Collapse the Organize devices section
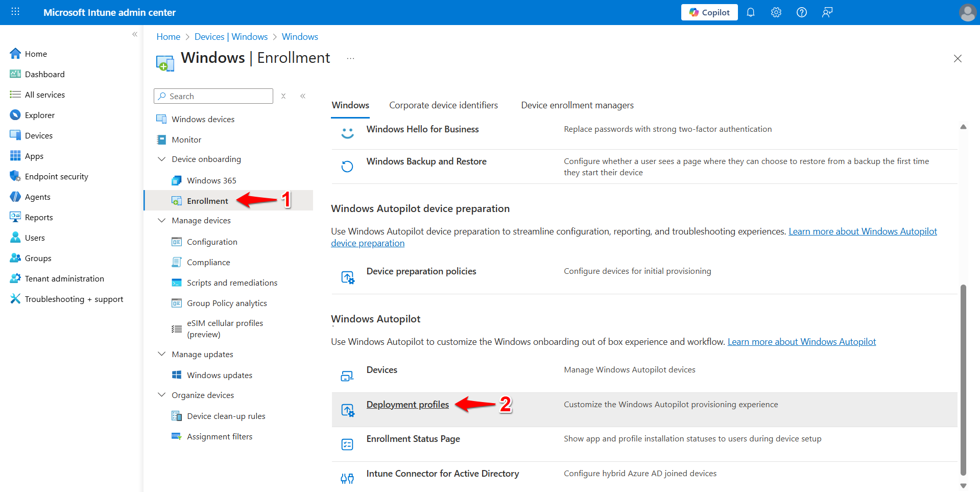This screenshot has width=980, height=492. (162, 395)
